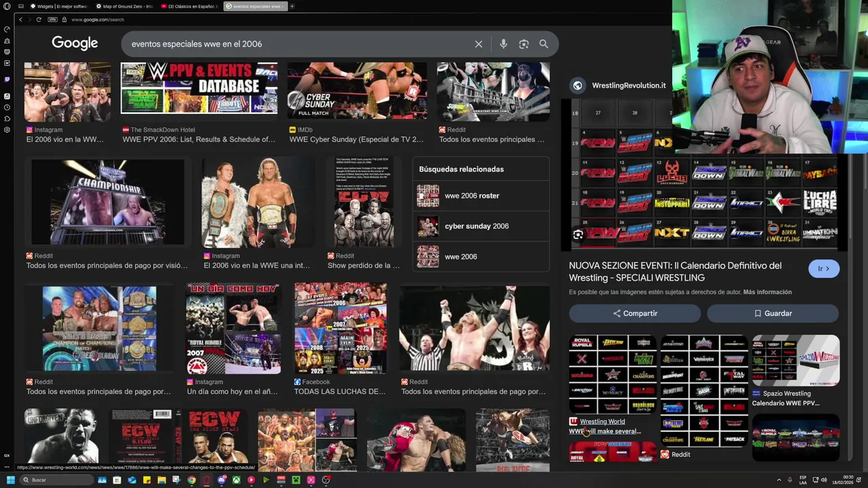This screenshot has width=868, height=488.
Task: Click the Ir button in preview panel
Action: 824,268
